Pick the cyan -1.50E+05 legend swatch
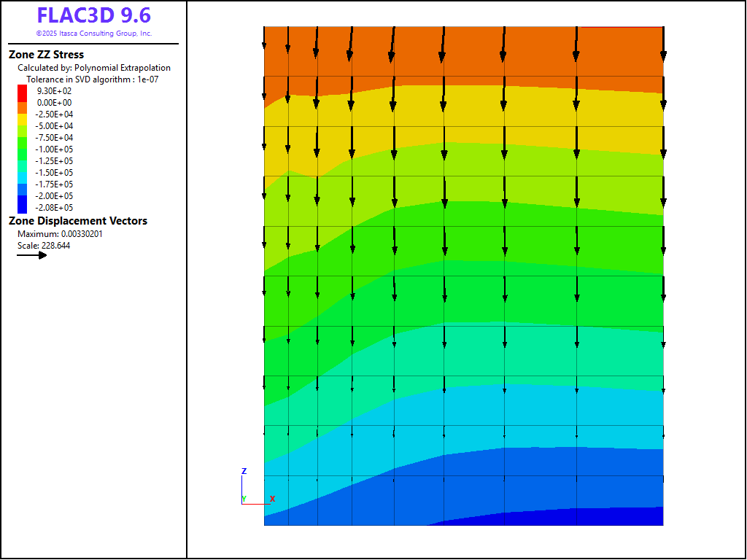 22,173
